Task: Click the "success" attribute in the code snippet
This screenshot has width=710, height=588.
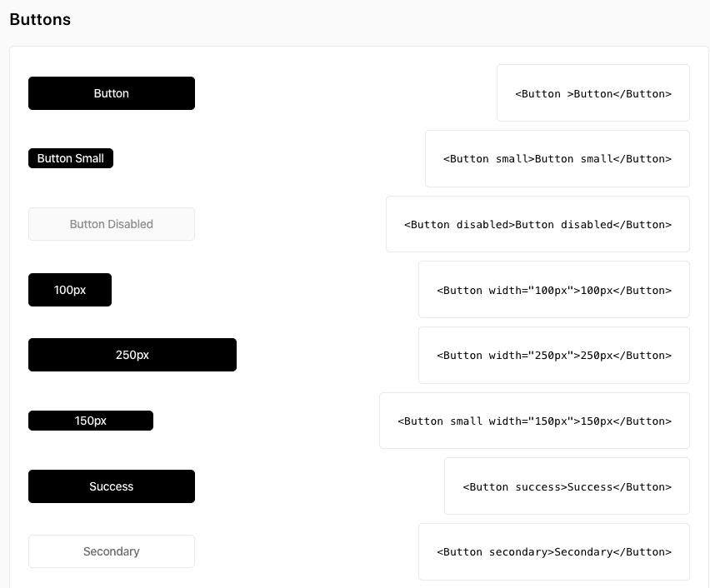Action: pyautogui.click(x=538, y=486)
